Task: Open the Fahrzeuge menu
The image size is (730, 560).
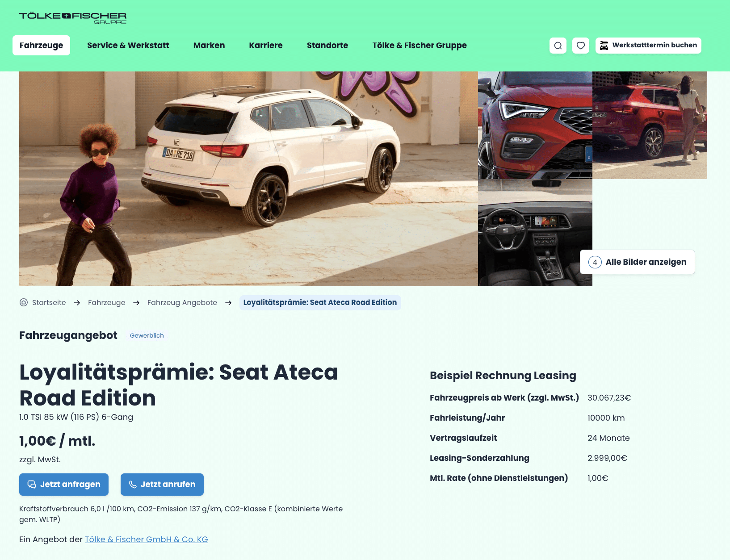Action: point(41,46)
